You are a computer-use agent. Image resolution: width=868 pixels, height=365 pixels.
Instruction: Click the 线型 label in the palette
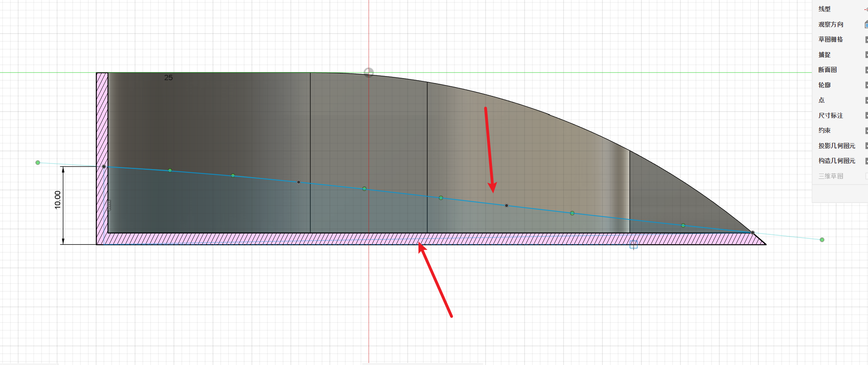(824, 9)
